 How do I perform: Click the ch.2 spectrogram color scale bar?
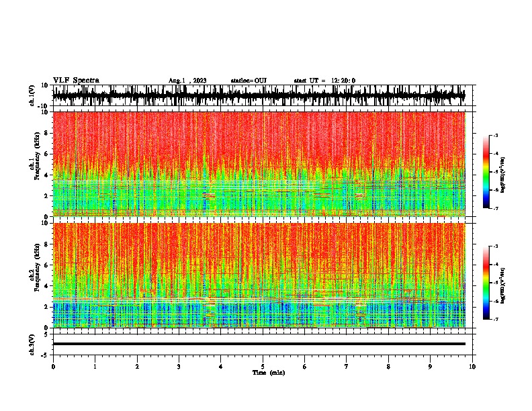[x=486, y=283]
